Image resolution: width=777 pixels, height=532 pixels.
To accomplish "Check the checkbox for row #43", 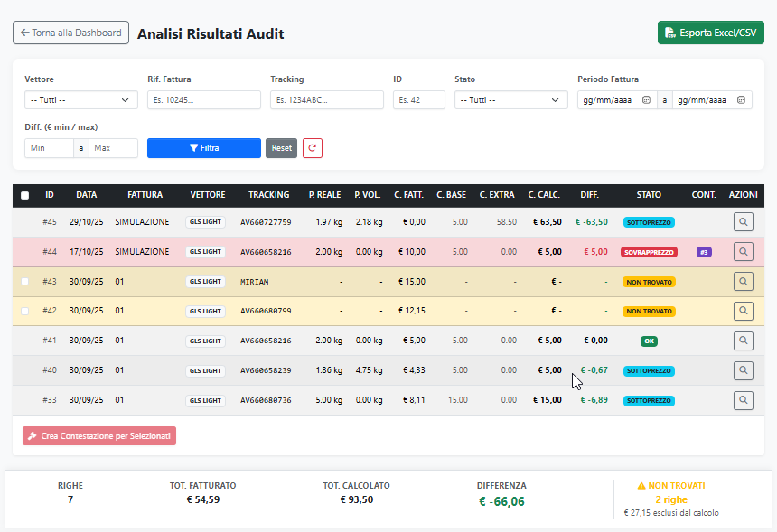I will (25, 282).
